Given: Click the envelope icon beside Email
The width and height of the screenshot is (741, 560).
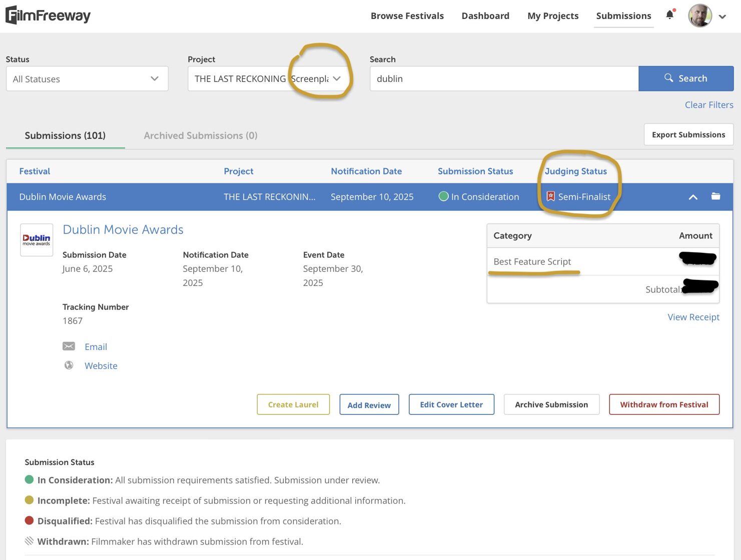Looking at the screenshot, I should (x=69, y=346).
